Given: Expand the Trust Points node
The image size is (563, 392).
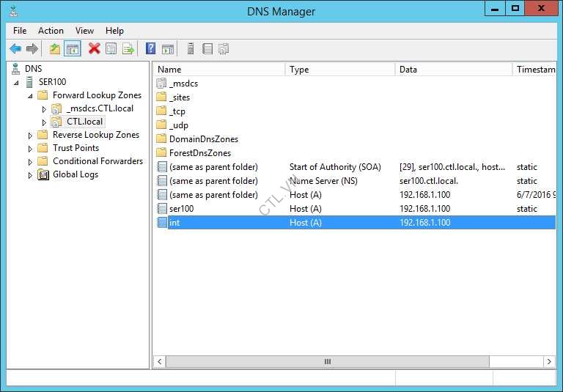Looking at the screenshot, I should point(30,149).
